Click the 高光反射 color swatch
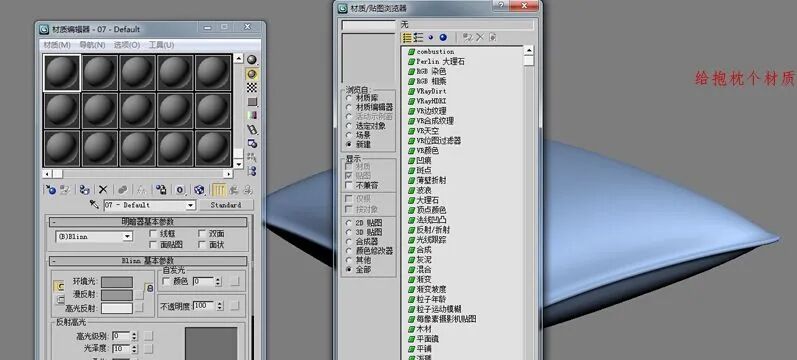Viewport: 797px width, 360px height. point(117,308)
